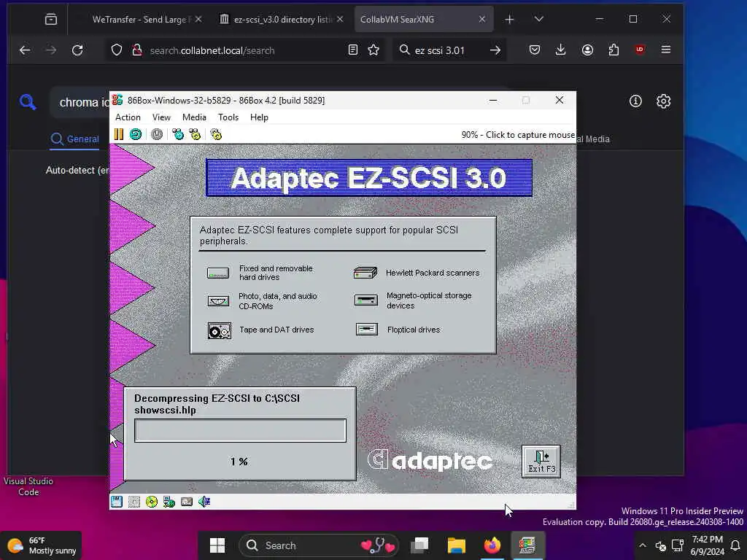Send Ctrl+Alt+Del using the teal keys icon
The image size is (747, 560).
(178, 134)
